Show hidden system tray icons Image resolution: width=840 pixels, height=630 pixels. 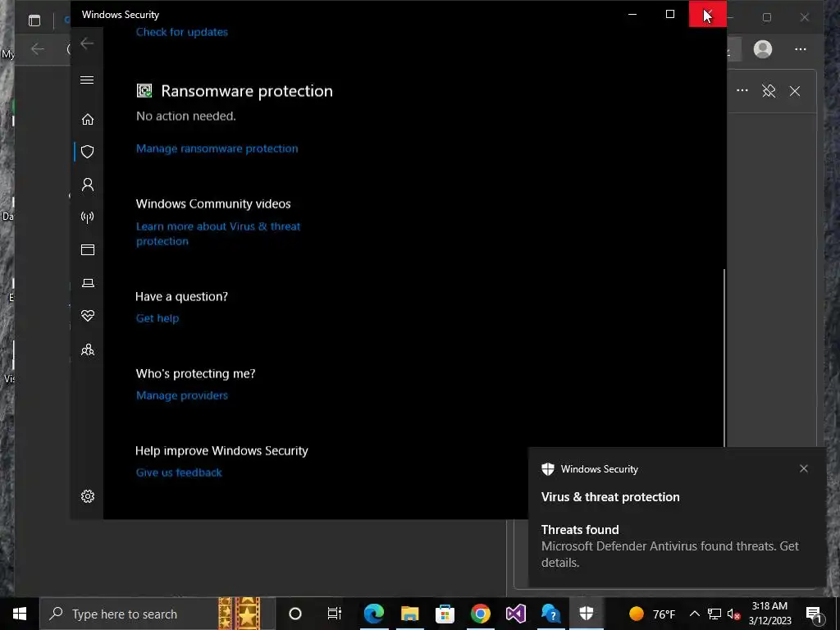point(694,614)
